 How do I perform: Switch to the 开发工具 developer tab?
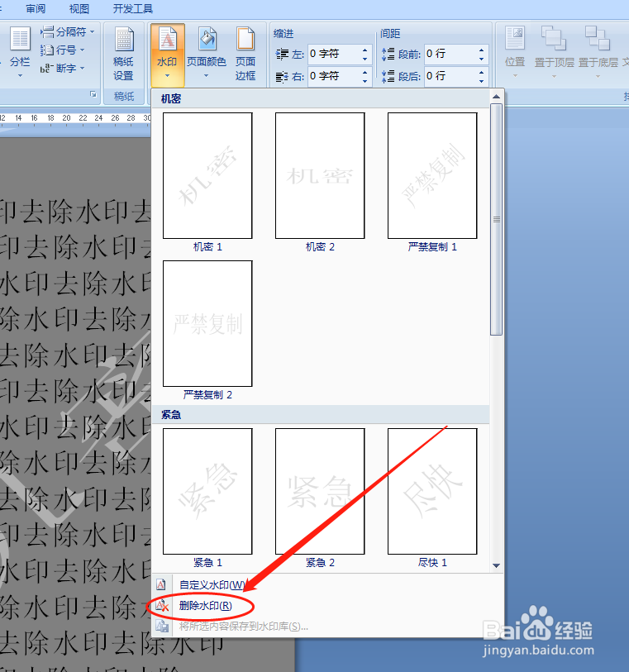coord(132,9)
